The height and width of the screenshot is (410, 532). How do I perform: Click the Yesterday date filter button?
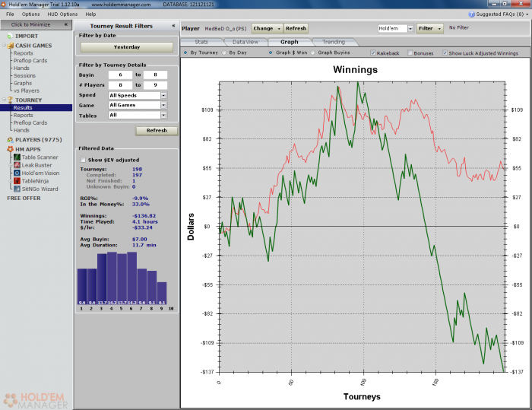(x=127, y=47)
